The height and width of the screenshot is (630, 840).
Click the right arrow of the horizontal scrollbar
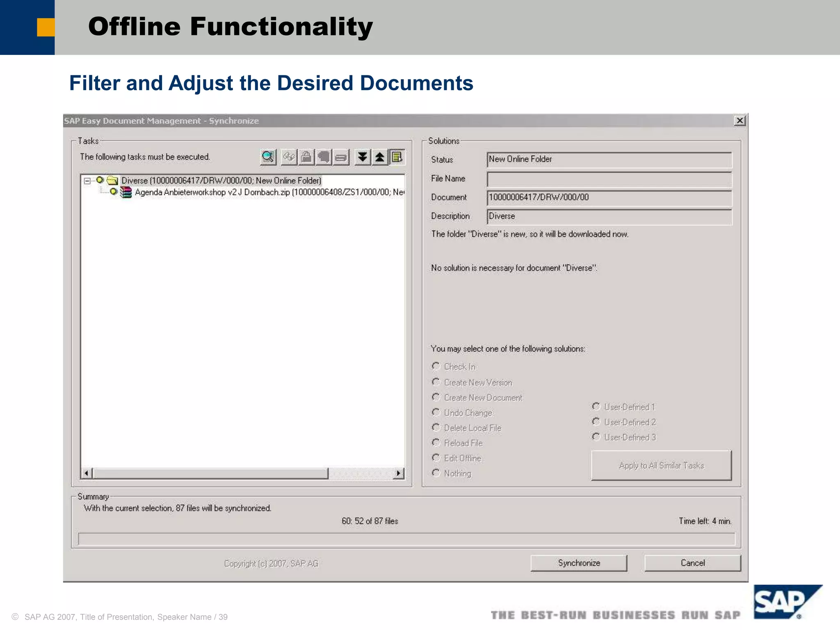(398, 473)
